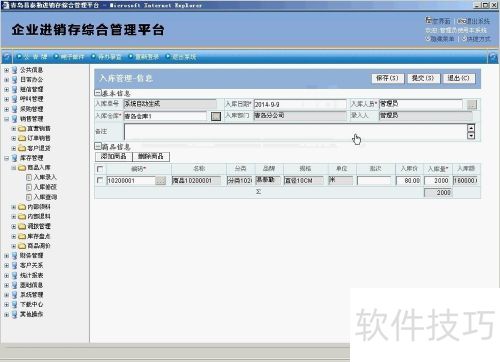The width and height of the screenshot is (500, 362).
Task: Collapse the 基本信息 section
Action: (x=98, y=93)
